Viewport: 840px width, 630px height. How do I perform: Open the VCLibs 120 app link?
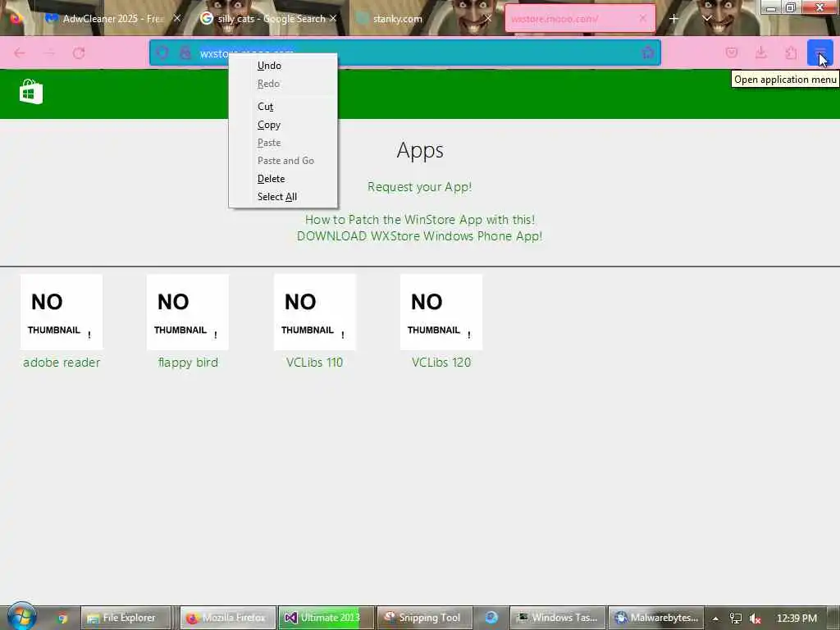441,363
